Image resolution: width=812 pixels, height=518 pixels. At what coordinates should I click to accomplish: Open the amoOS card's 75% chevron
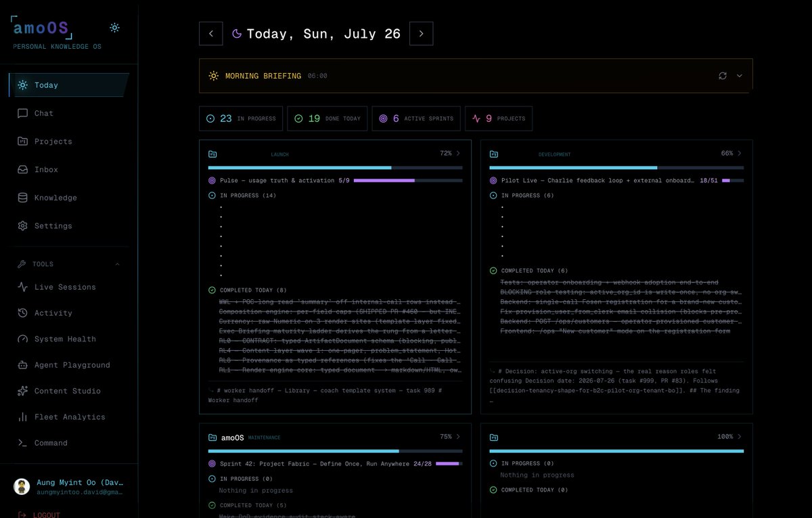458,437
